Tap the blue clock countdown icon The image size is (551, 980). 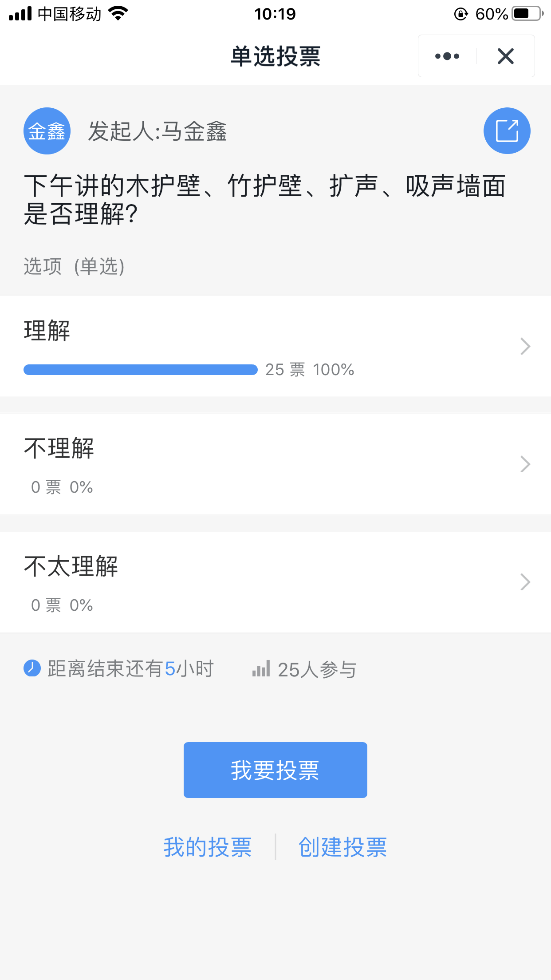point(32,668)
